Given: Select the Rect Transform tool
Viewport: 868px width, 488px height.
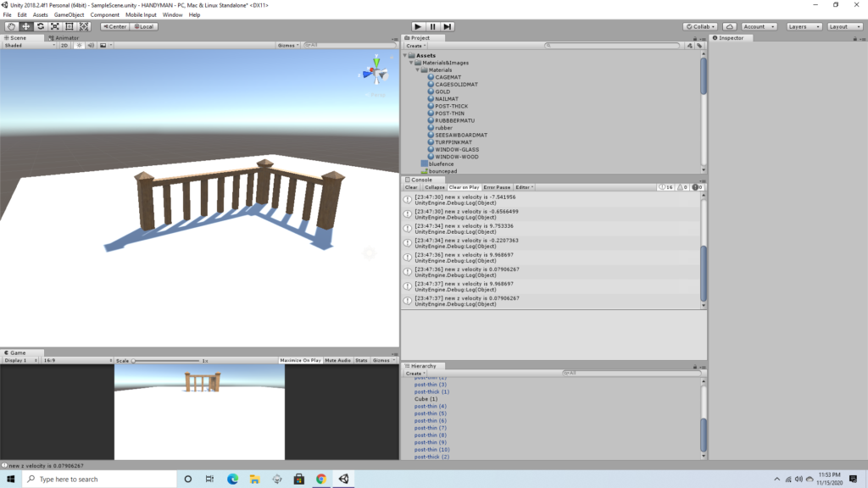Looking at the screenshot, I should [x=69, y=26].
